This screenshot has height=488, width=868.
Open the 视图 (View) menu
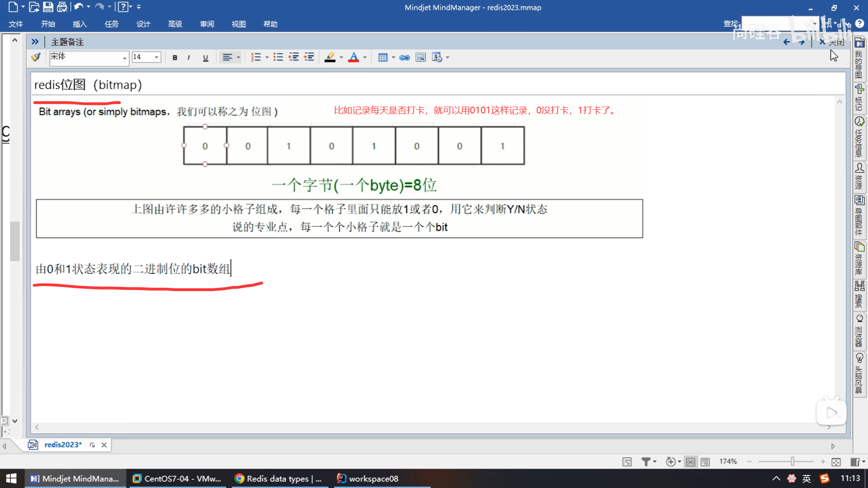tap(238, 24)
